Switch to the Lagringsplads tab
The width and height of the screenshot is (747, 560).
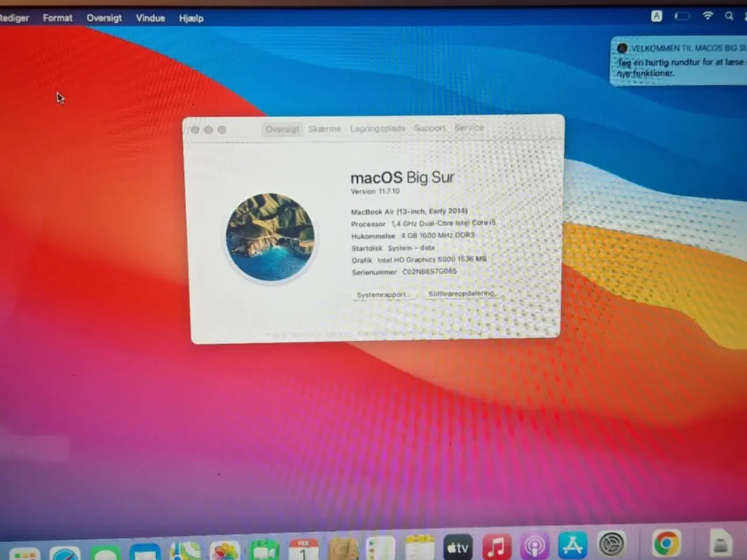point(378,128)
